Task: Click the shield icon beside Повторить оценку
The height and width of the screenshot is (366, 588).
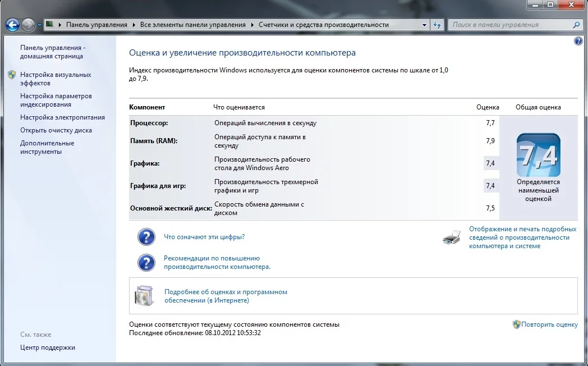Action: (x=516, y=324)
